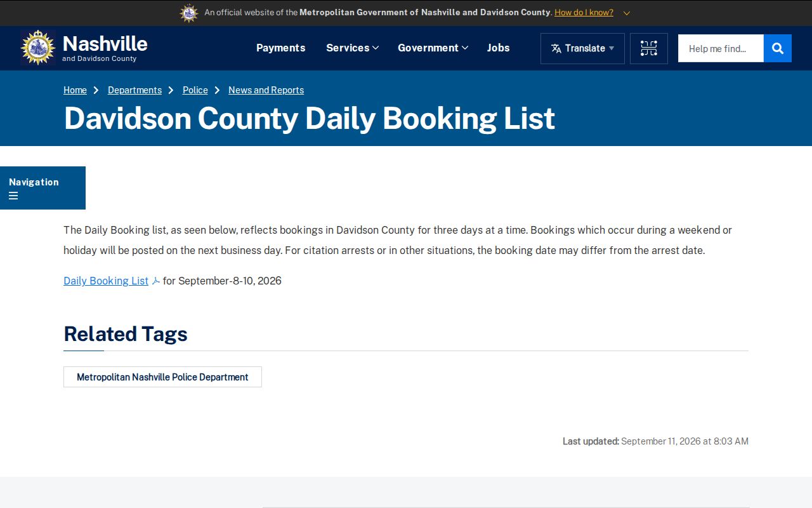Click the small seal in official banner
This screenshot has width=812, height=508.
(189, 13)
